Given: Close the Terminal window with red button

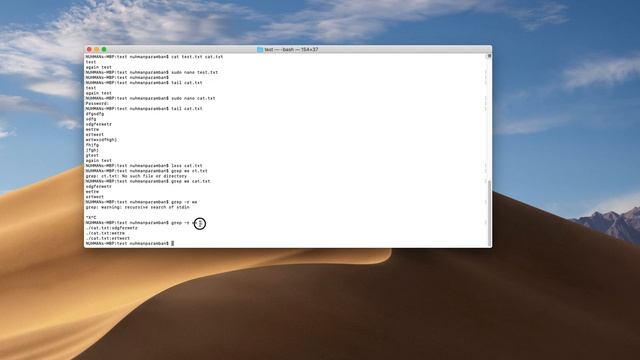Looking at the screenshot, I should point(89,49).
